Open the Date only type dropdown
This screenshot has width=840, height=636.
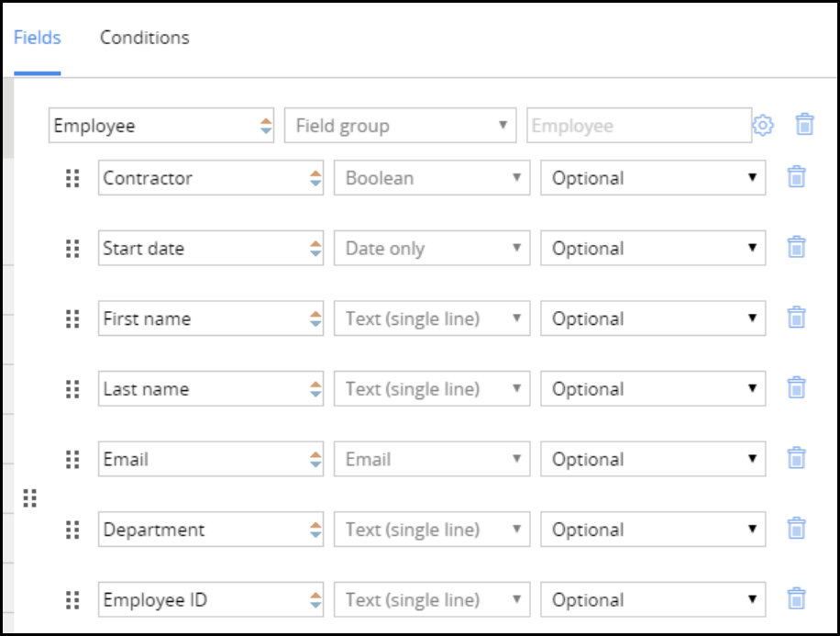431,248
